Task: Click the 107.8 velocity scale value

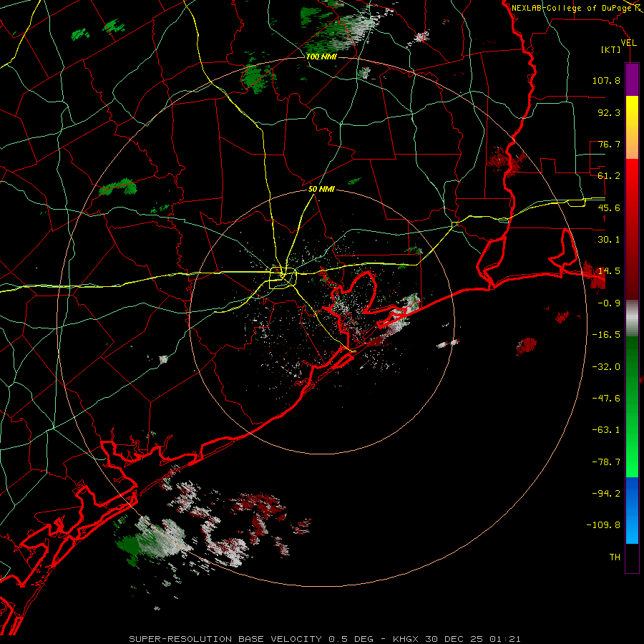Action: point(606,80)
